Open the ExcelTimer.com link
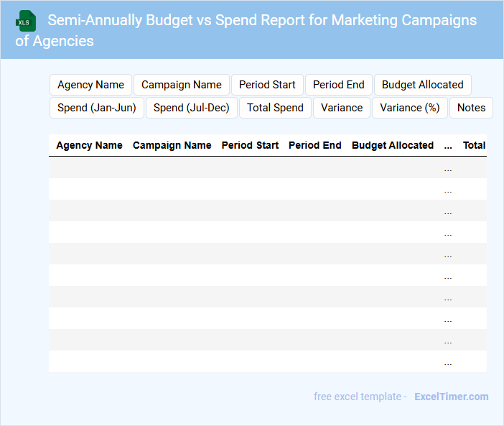 (x=451, y=397)
